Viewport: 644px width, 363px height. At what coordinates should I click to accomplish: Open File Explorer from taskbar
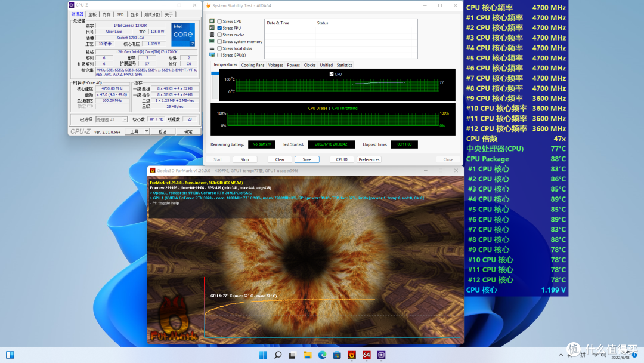point(307,355)
